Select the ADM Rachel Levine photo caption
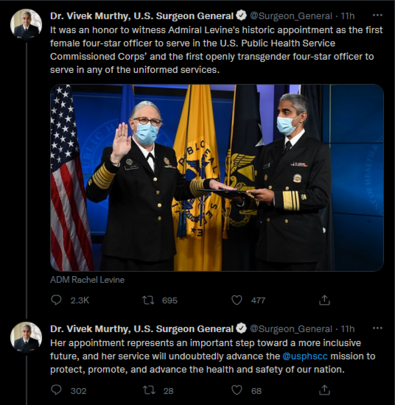 point(87,280)
